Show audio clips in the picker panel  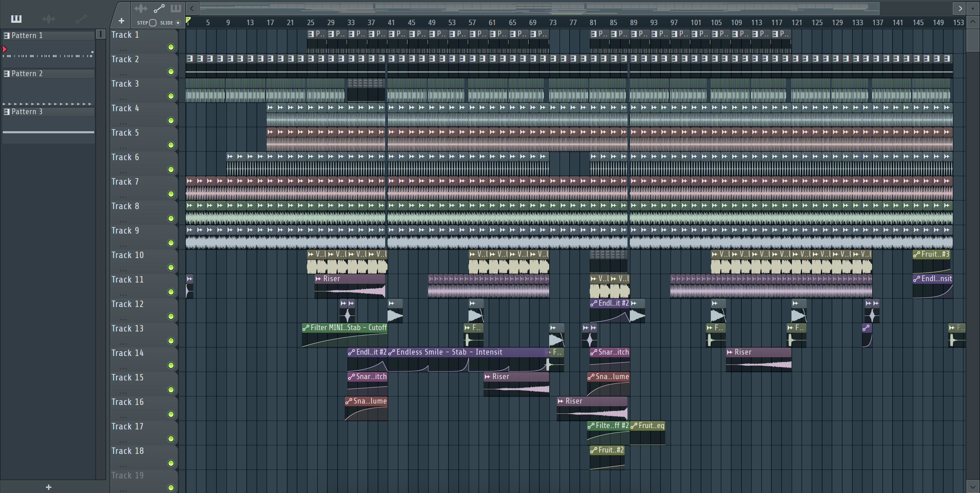tap(49, 19)
